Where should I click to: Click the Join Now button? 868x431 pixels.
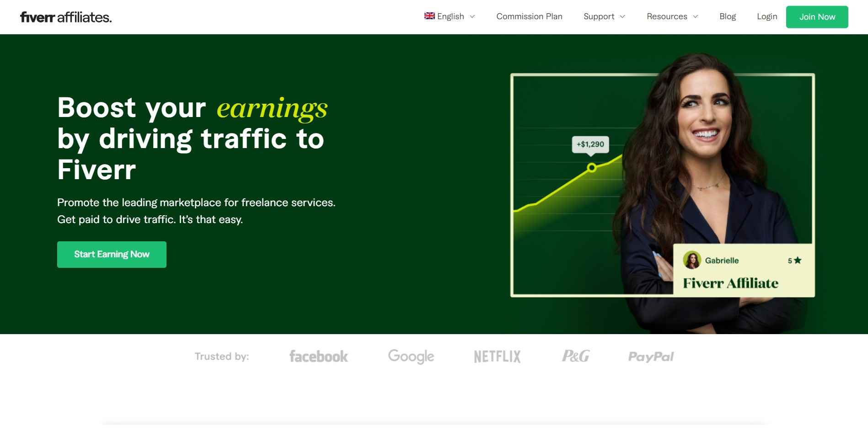pos(817,17)
